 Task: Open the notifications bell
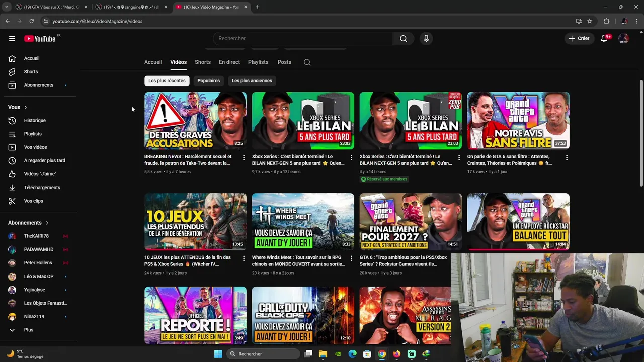click(604, 39)
